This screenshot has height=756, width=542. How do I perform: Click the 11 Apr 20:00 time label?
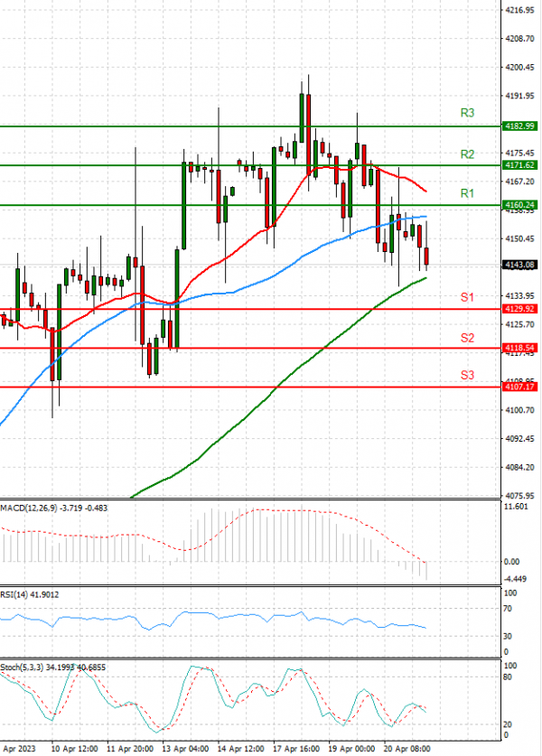[130, 749]
